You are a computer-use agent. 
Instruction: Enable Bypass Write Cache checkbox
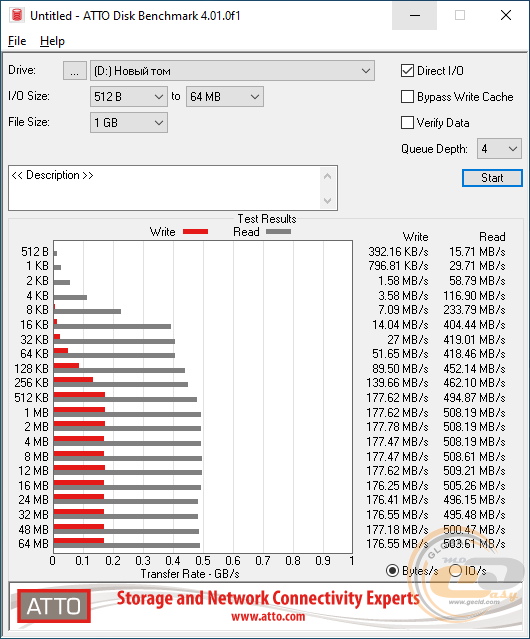[407, 97]
